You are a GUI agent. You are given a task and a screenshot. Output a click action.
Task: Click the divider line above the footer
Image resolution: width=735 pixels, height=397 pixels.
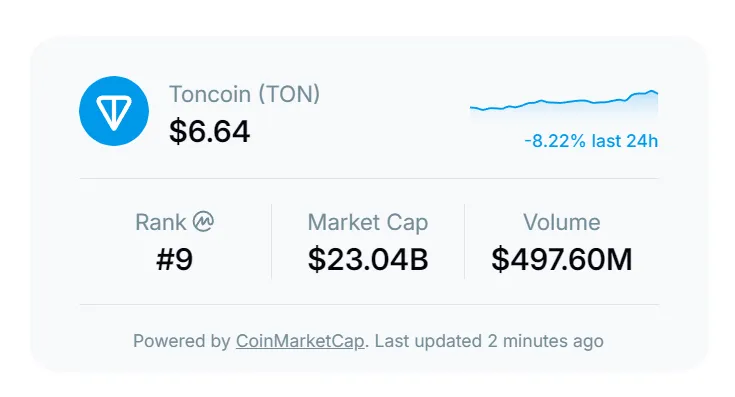tap(369, 304)
